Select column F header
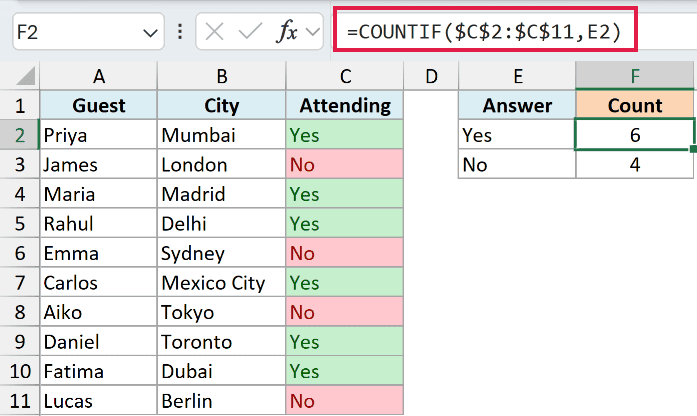The image size is (697, 416). [x=635, y=76]
